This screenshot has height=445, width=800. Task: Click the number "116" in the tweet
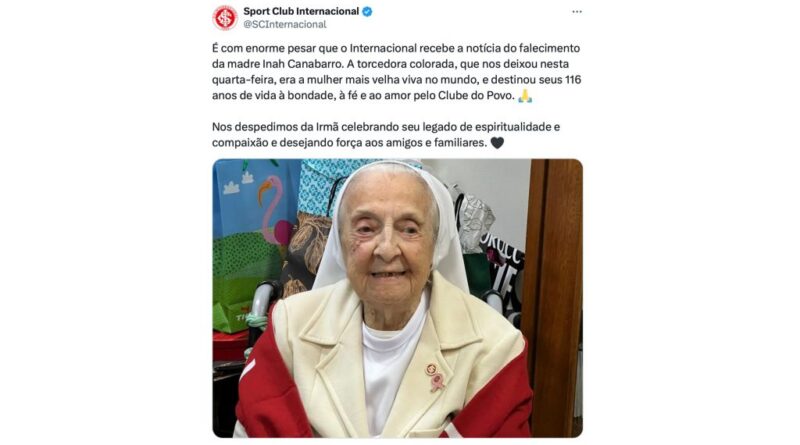click(572, 80)
